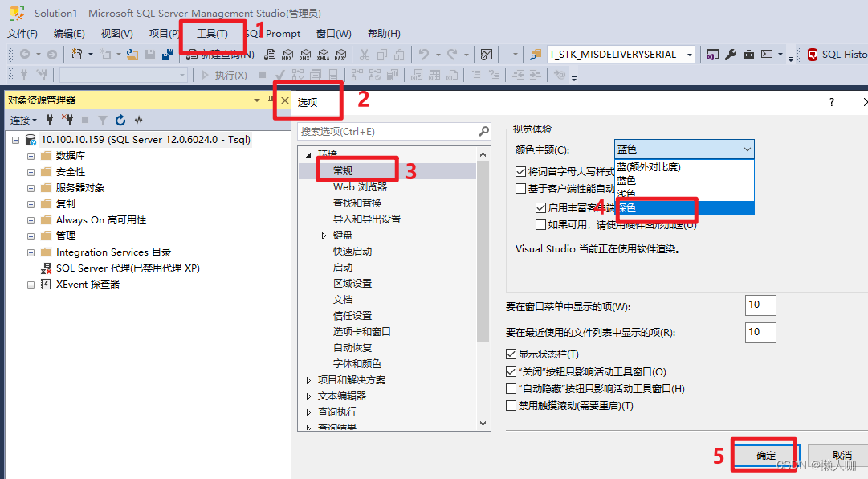This screenshot has width=868, height=479.
Task: Click the Object Explorer panel options arrow
Action: pyautogui.click(x=257, y=100)
